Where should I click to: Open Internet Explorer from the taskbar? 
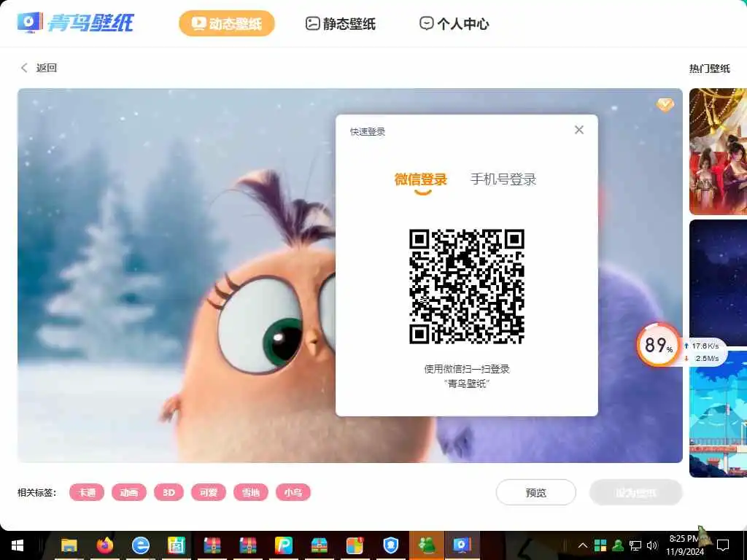click(x=141, y=545)
